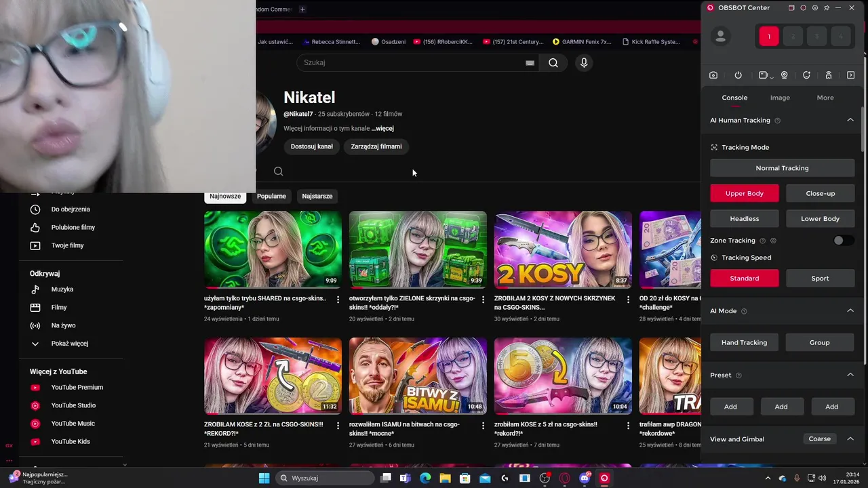Collapse the AI Mode section
The height and width of the screenshot is (488, 868).
[x=850, y=310]
